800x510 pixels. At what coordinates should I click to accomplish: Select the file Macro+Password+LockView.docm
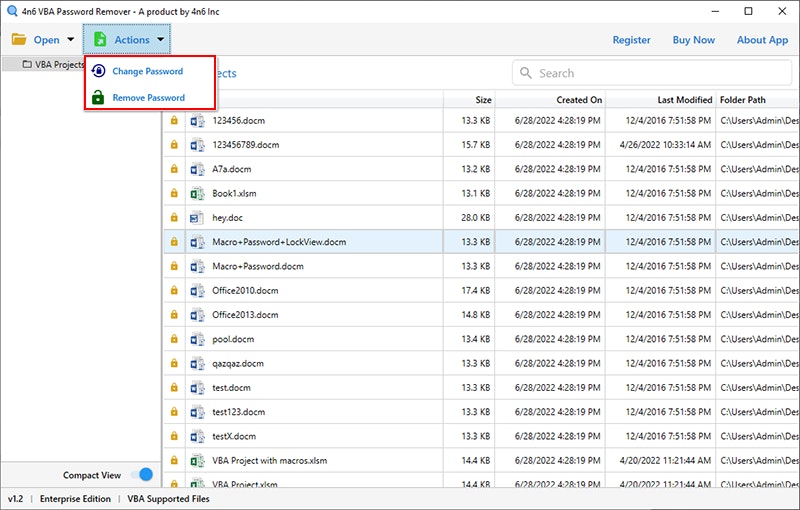[279, 242]
